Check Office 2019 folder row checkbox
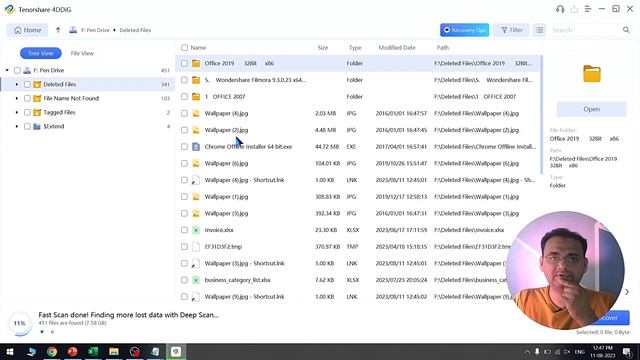640x360 pixels. tap(184, 63)
